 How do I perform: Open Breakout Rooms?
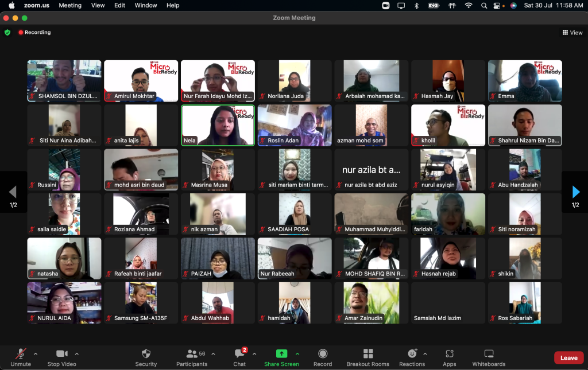tap(367, 354)
